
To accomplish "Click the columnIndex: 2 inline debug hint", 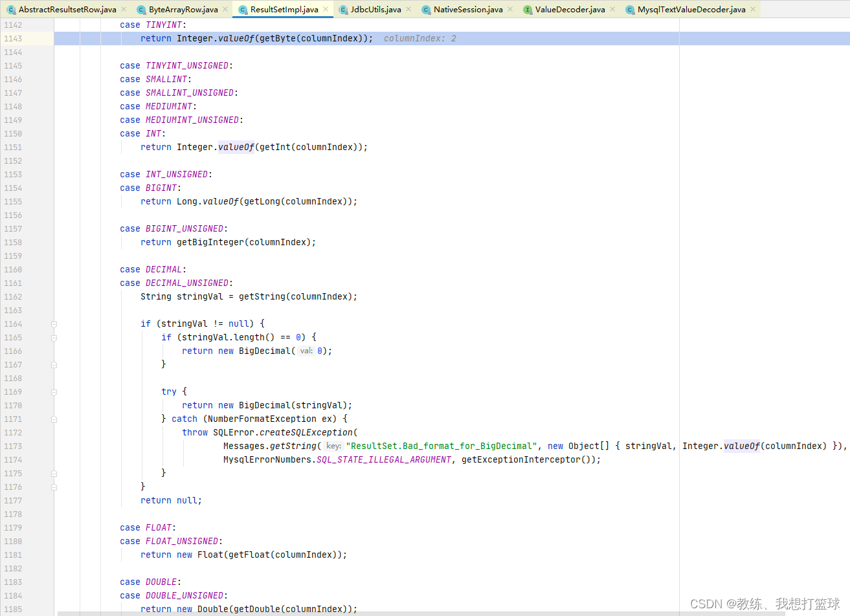I will 420,39.
